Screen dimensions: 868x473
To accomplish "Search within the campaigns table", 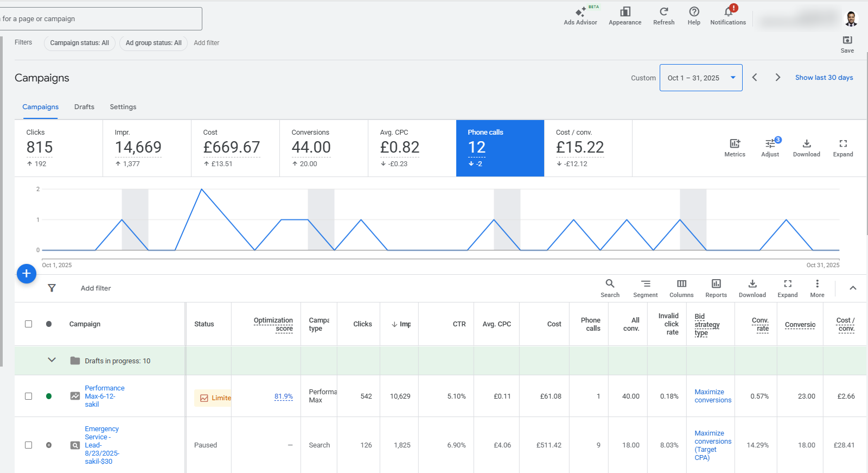I will 610,288.
